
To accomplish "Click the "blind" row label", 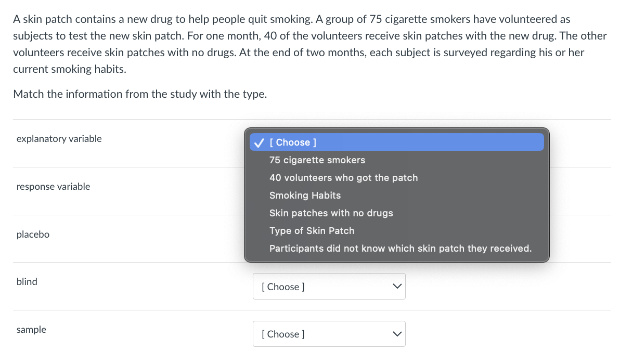I will click(x=27, y=282).
